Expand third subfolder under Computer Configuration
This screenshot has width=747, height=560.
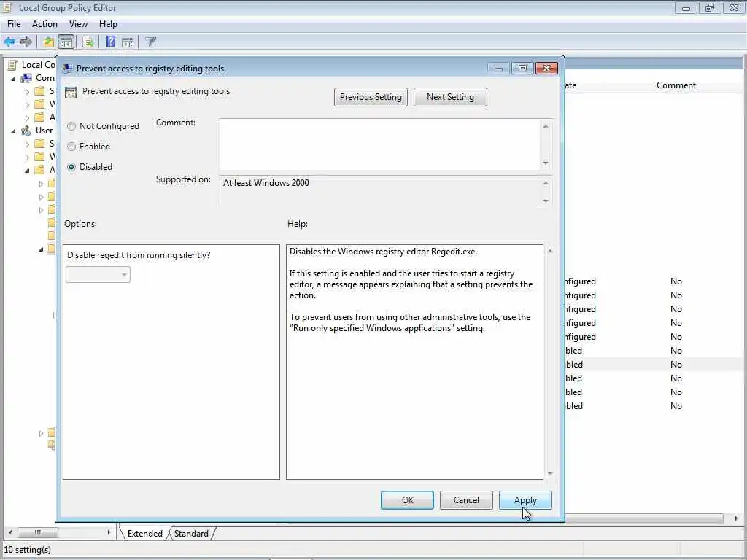(x=27, y=117)
